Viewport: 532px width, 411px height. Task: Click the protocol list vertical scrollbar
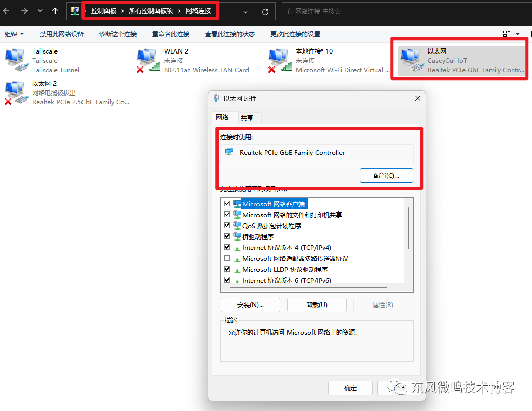(408, 228)
